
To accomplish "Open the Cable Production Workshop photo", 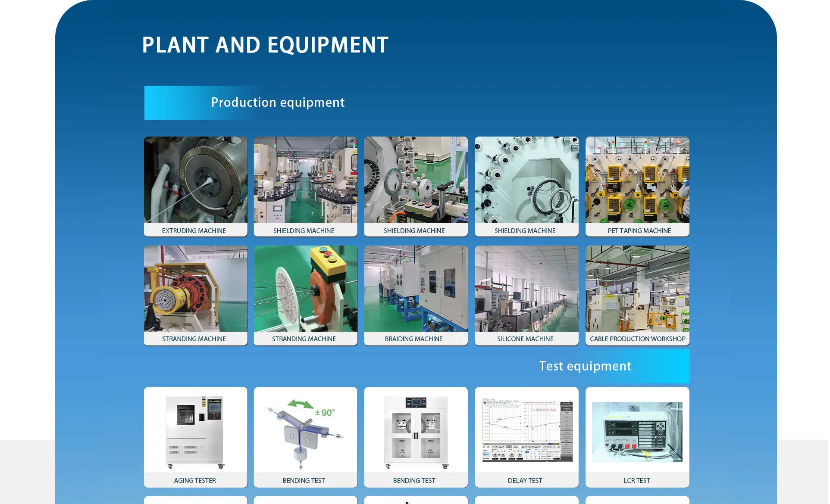I will pyautogui.click(x=637, y=289).
